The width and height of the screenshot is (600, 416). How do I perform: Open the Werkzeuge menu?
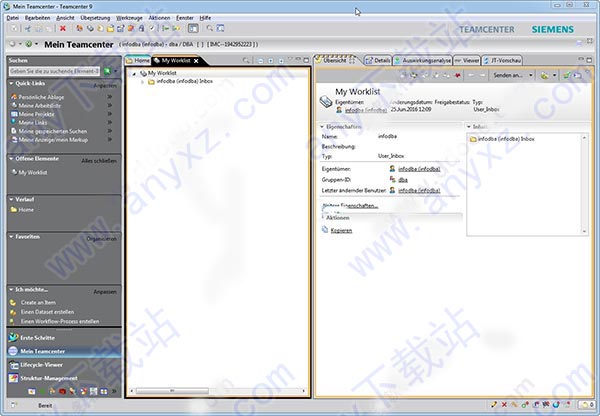(x=129, y=18)
